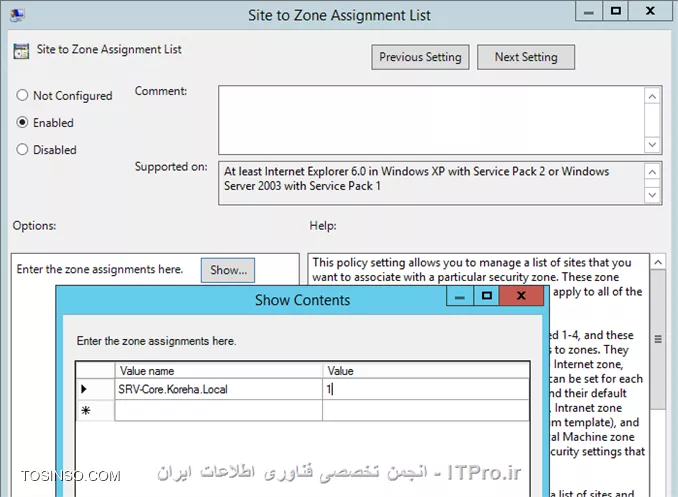
Task: Click the Value name column header
Action: [219, 371]
